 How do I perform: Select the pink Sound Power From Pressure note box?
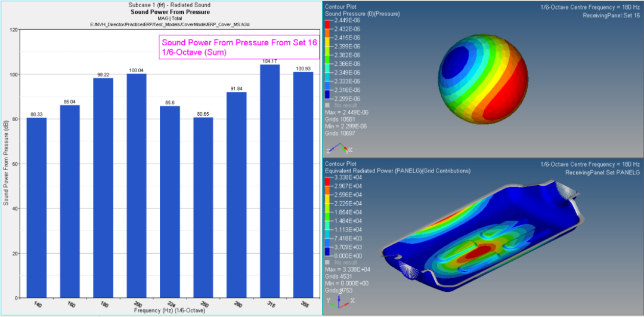pos(239,47)
